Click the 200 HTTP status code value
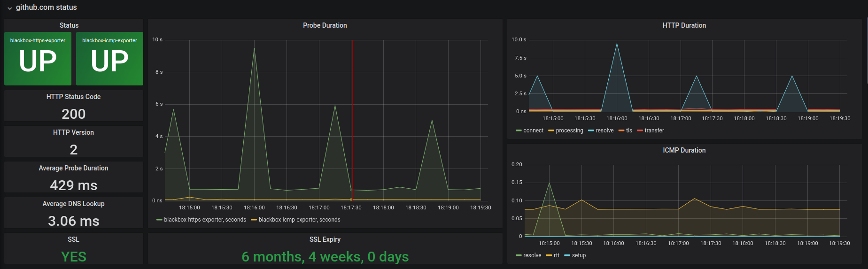Viewport: 868px width, 269px height. (x=73, y=114)
